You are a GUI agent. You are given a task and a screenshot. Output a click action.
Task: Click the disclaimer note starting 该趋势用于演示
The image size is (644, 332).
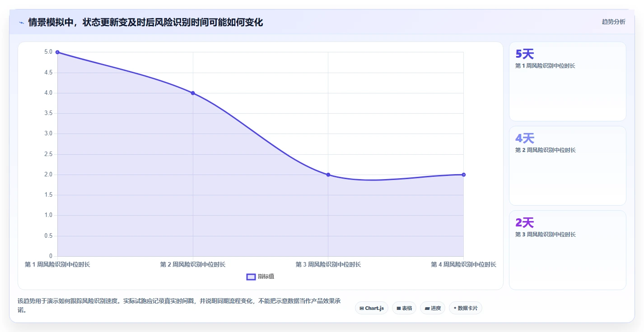tap(179, 306)
